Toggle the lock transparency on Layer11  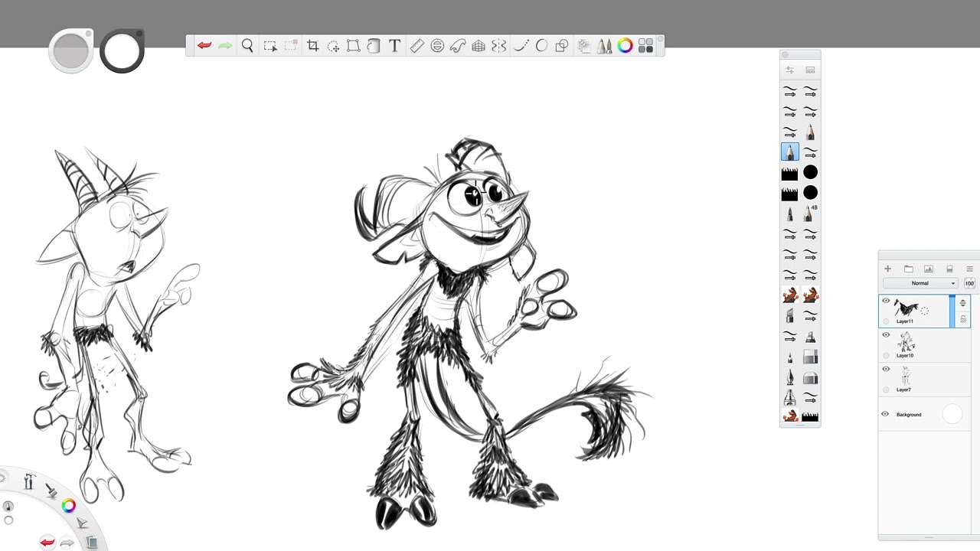tap(963, 319)
